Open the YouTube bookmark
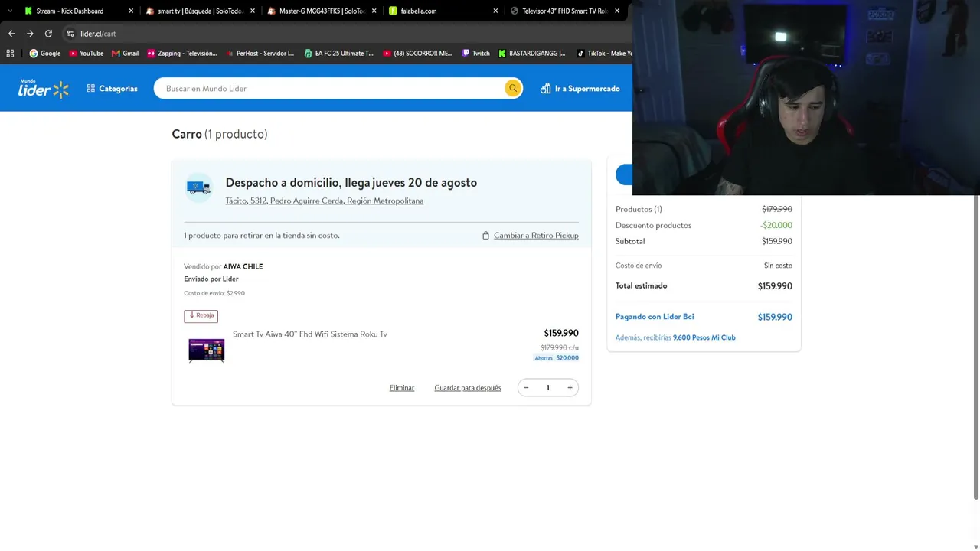This screenshot has height=551, width=980. (86, 54)
